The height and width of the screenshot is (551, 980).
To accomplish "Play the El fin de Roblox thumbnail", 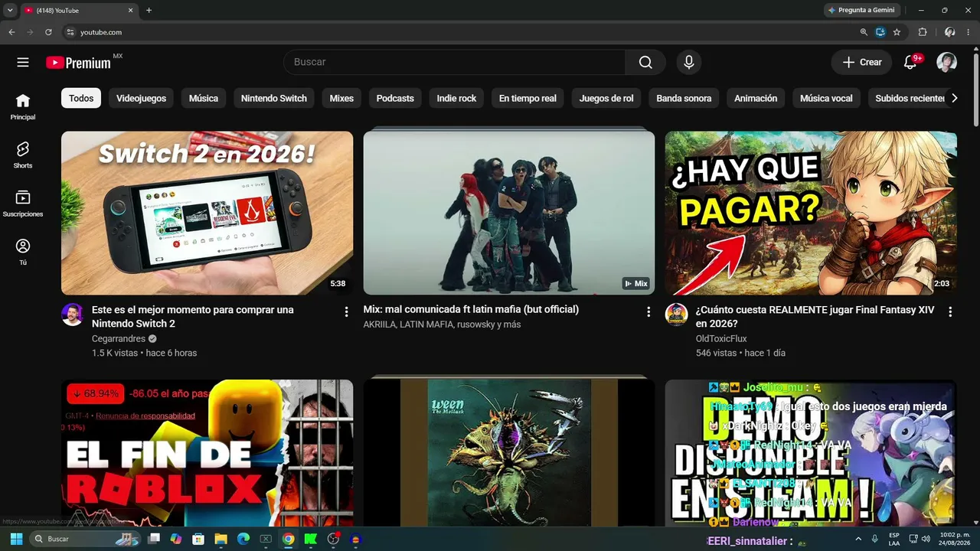I will (x=207, y=452).
